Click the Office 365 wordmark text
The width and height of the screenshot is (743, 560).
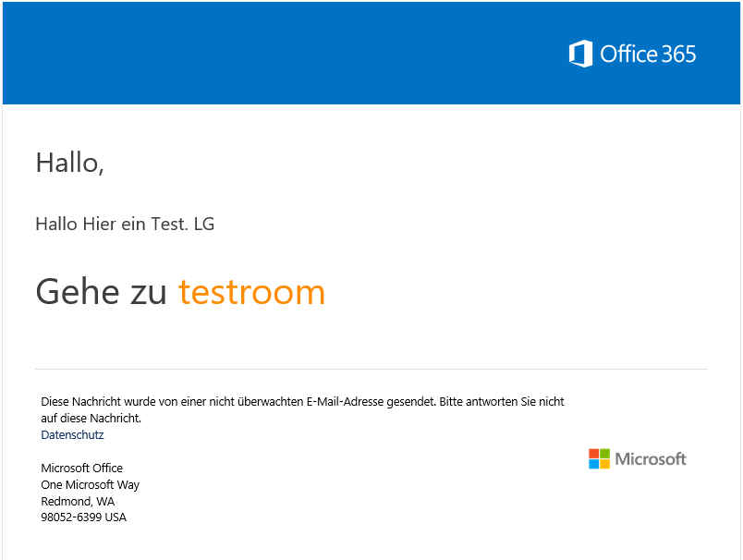(x=648, y=54)
